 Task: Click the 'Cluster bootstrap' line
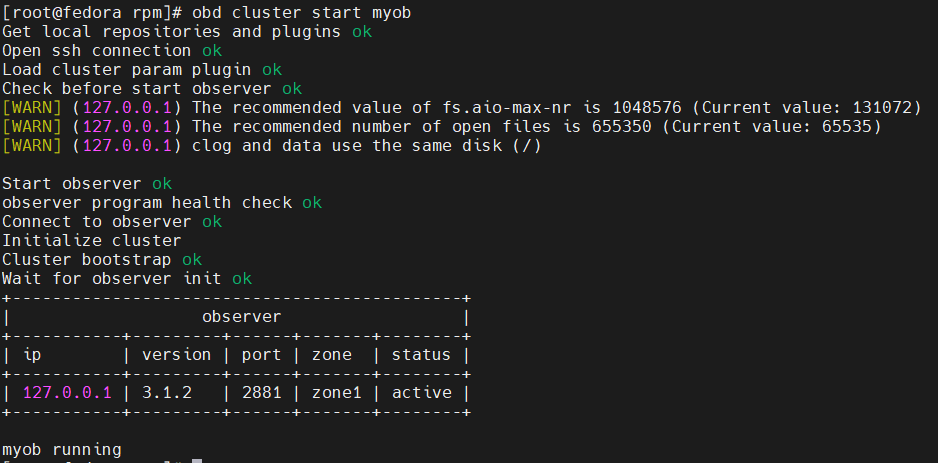pyautogui.click(x=87, y=259)
